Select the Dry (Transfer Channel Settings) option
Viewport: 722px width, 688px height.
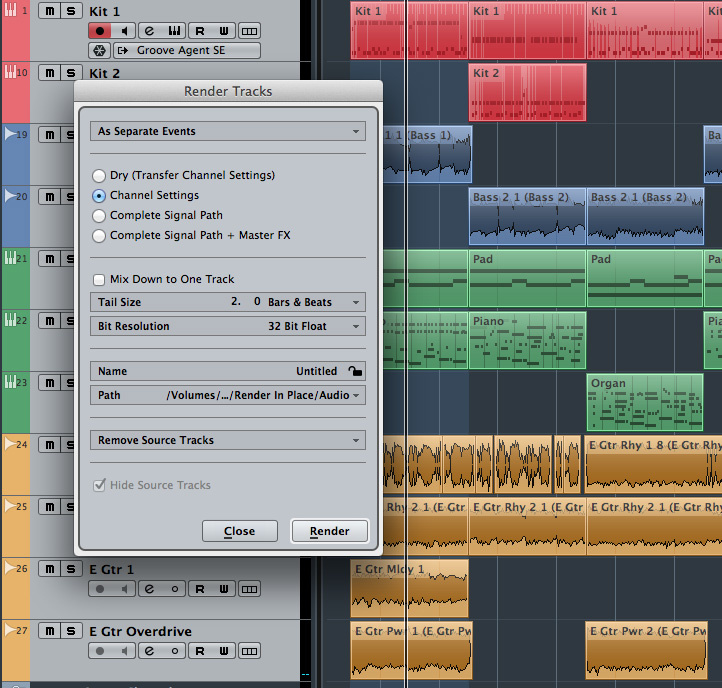[x=99, y=175]
